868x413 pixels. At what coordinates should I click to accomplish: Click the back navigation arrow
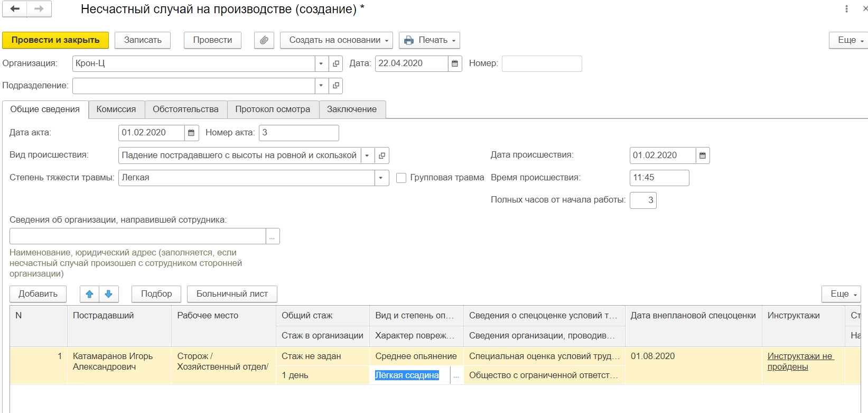click(15, 9)
